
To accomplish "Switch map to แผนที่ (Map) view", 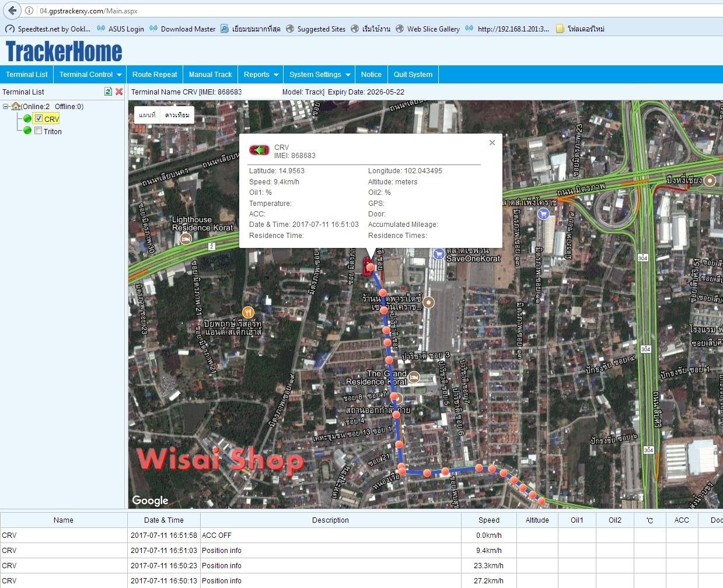I will 147,115.
